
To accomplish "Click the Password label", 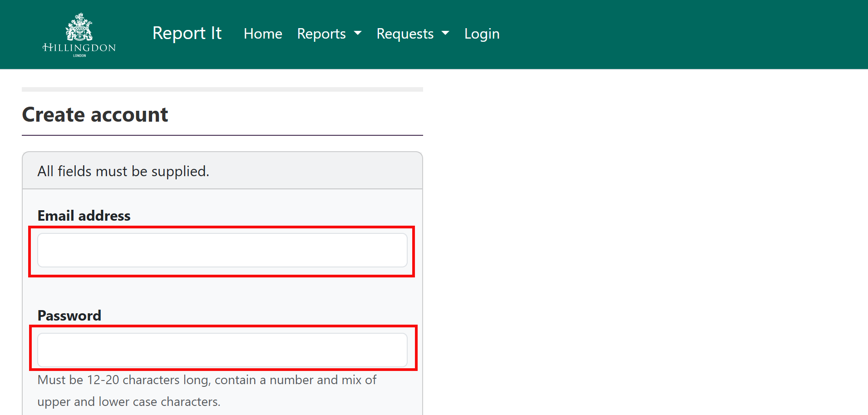I will pyautogui.click(x=69, y=316).
